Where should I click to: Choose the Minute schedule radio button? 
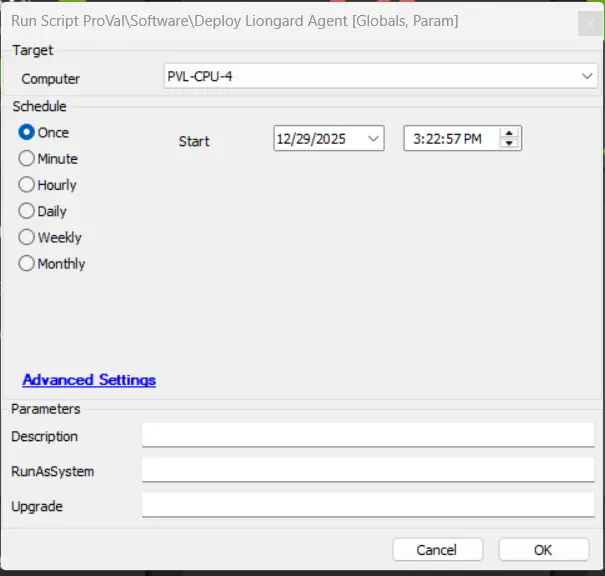coord(27,158)
